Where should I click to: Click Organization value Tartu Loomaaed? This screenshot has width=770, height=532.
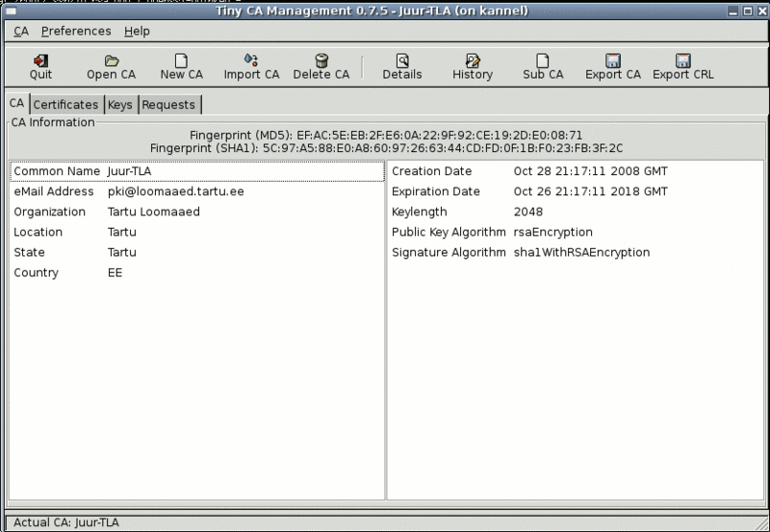(x=154, y=212)
